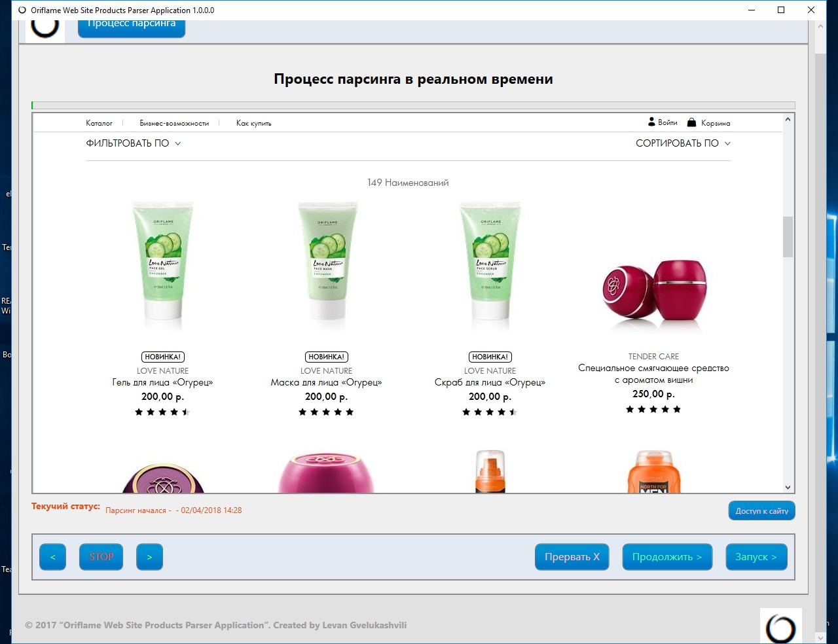Screen dimensions: 838x644
Task: Click the STOP button
Action: tap(101, 557)
